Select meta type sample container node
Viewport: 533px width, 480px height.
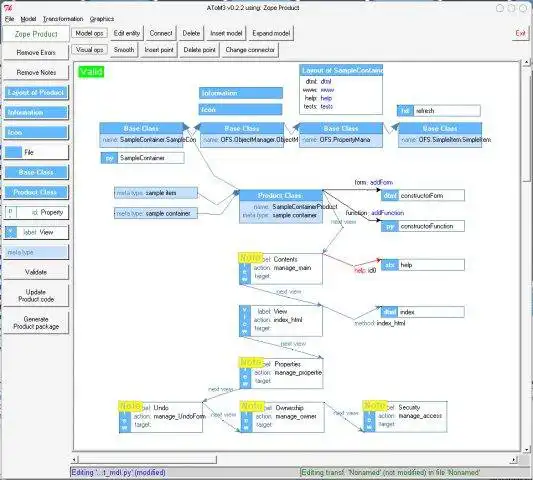156,213
